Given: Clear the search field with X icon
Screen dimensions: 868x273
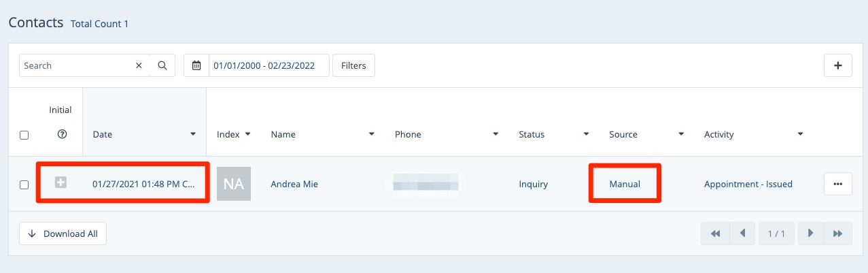Looking at the screenshot, I should (139, 65).
